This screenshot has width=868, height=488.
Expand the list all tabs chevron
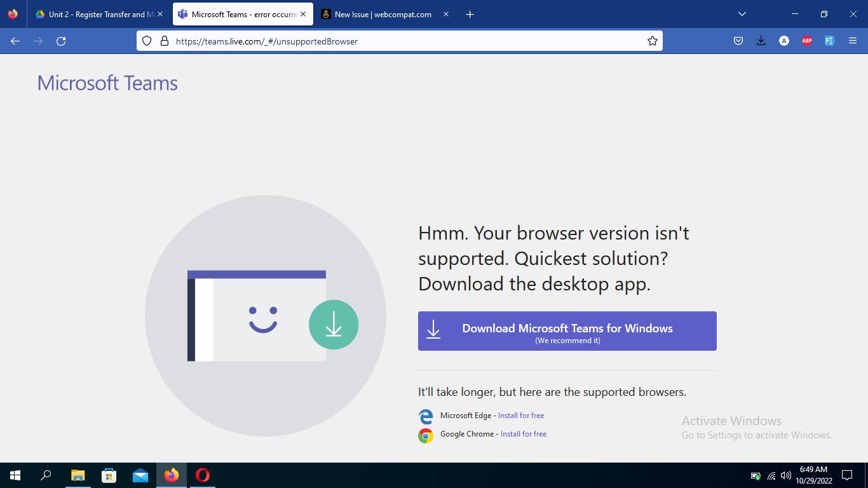click(x=742, y=14)
